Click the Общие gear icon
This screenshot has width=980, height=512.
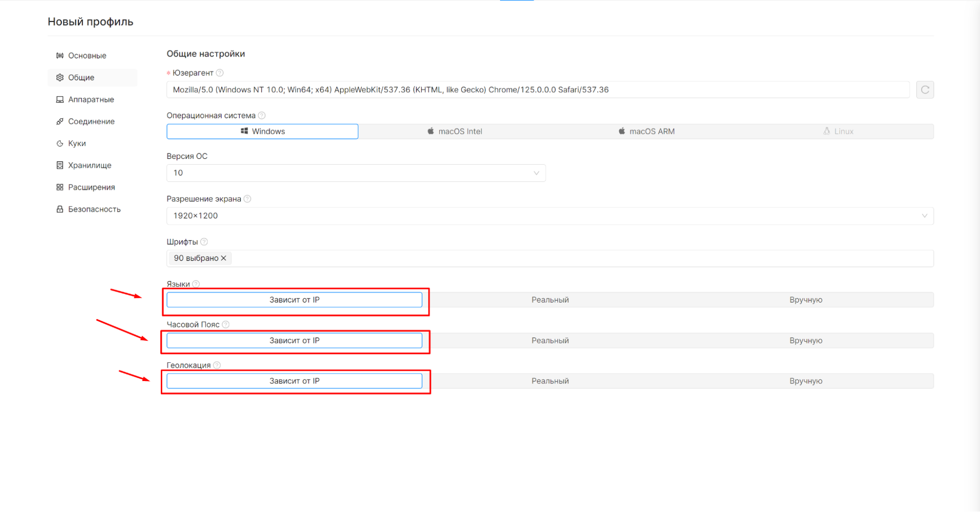pos(60,77)
